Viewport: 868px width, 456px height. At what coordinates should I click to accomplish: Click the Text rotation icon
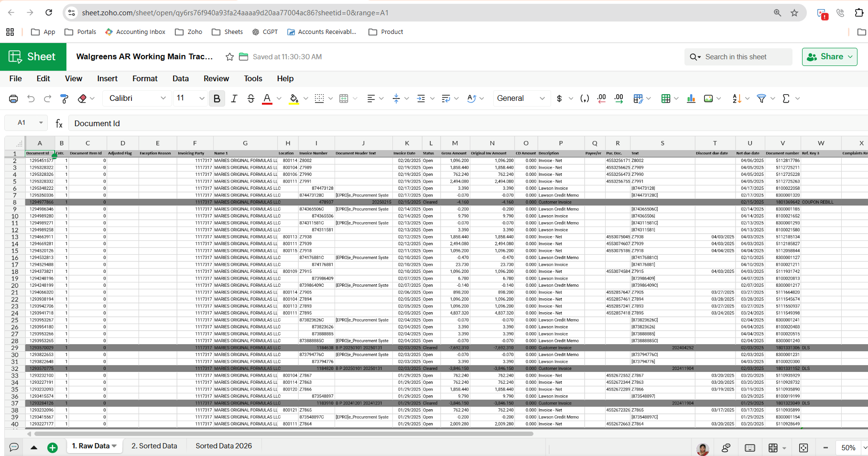click(x=472, y=98)
